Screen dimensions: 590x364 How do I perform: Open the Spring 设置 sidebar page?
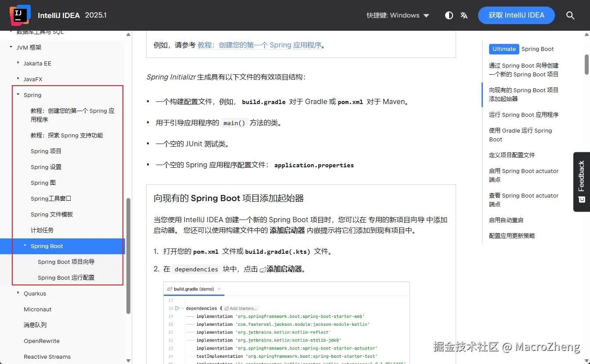[46, 167]
